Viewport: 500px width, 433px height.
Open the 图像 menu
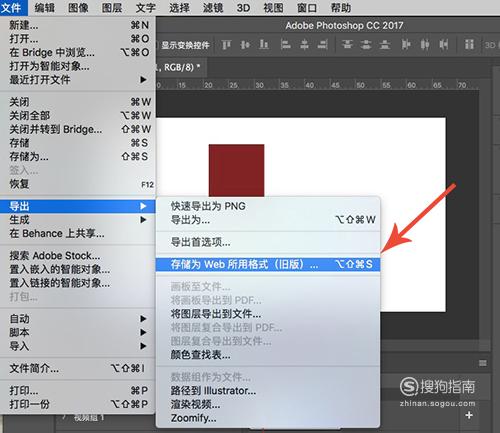78,8
